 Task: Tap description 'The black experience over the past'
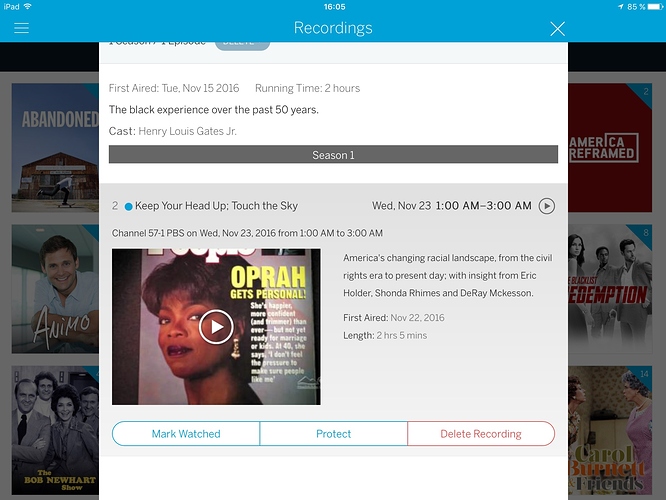tap(214, 110)
